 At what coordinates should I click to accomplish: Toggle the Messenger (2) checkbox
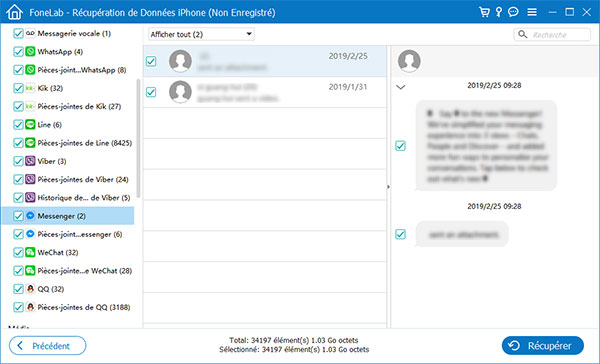(18, 216)
